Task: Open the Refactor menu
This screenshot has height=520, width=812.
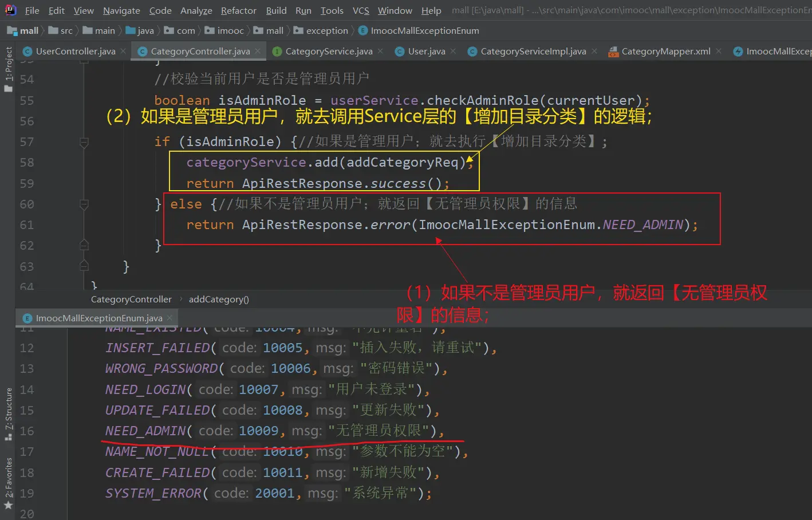Action: point(238,10)
